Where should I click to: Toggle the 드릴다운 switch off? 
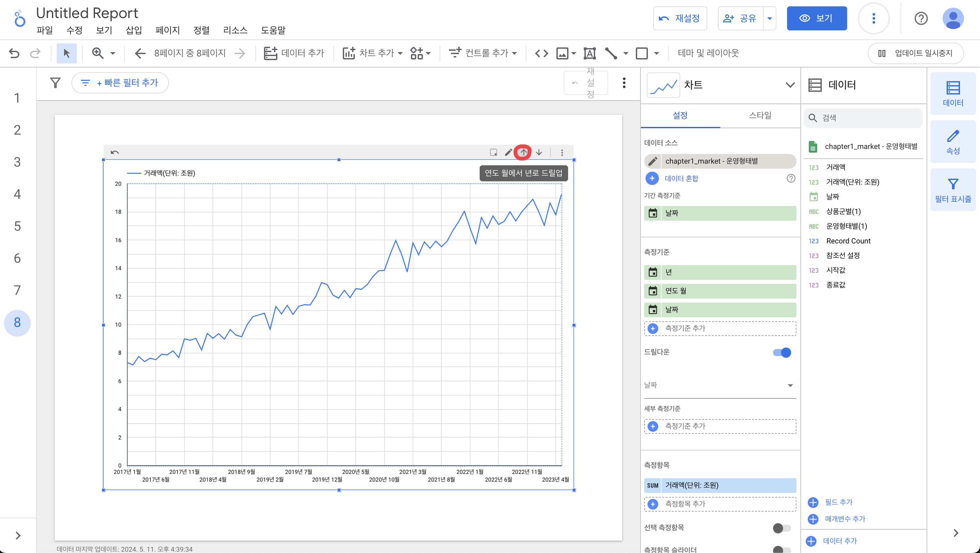coord(781,352)
